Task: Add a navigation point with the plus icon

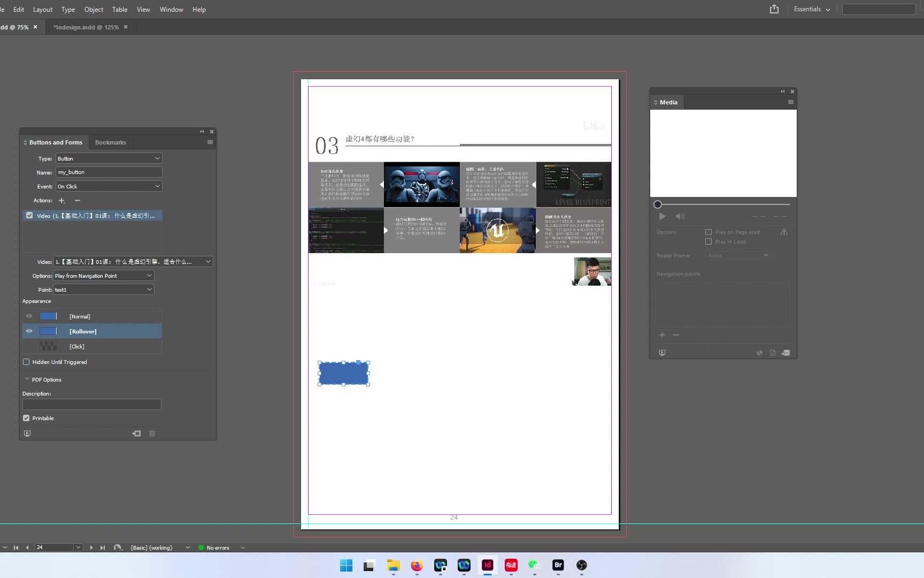Action: click(662, 335)
